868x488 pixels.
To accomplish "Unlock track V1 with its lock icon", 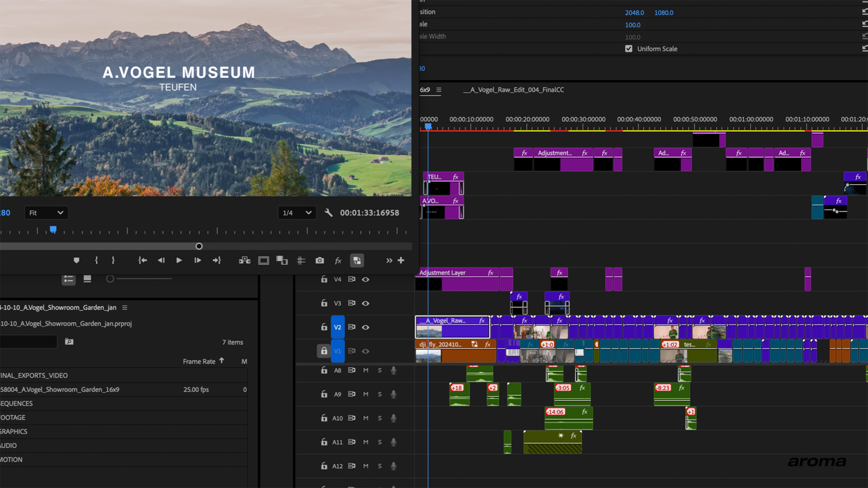I will pyautogui.click(x=324, y=351).
